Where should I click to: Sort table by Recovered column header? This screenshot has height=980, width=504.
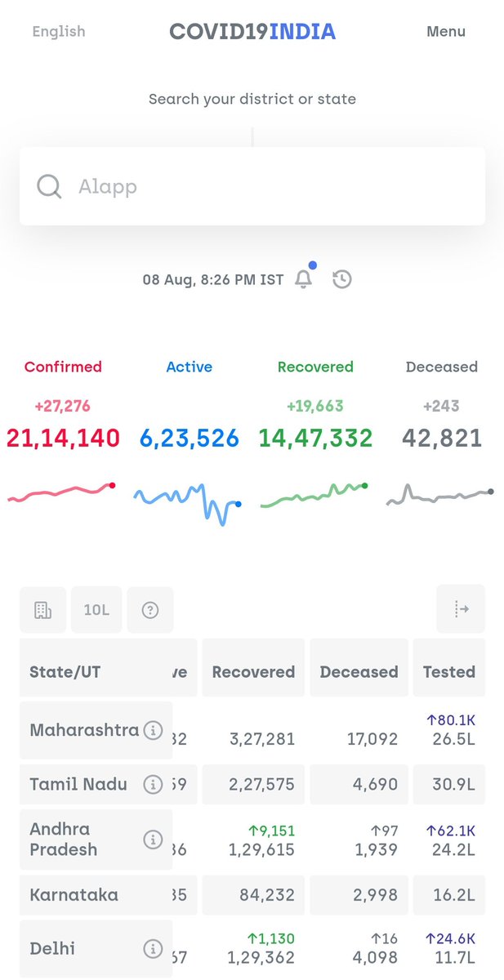tap(253, 672)
